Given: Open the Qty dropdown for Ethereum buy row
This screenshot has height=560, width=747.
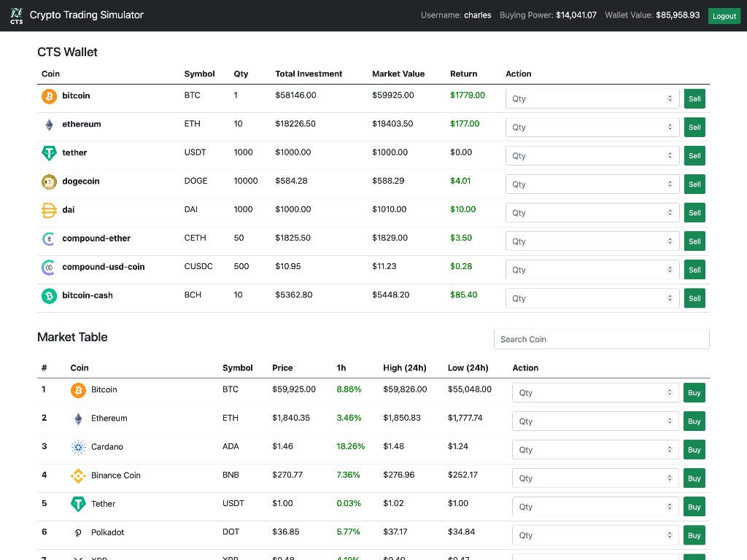Looking at the screenshot, I should [595, 421].
